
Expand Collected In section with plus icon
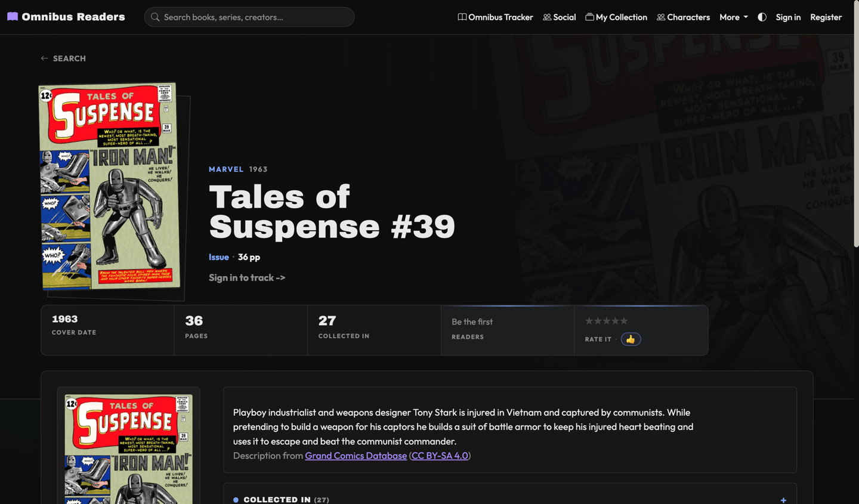click(x=783, y=500)
